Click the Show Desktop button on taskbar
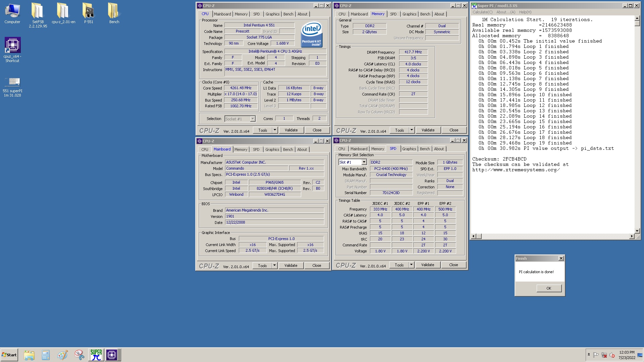 640,355
